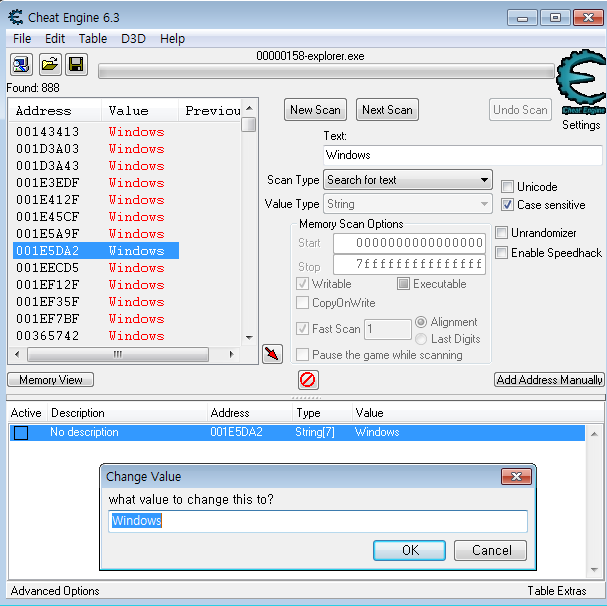Open the Table menu
607x606 pixels.
pyautogui.click(x=93, y=39)
